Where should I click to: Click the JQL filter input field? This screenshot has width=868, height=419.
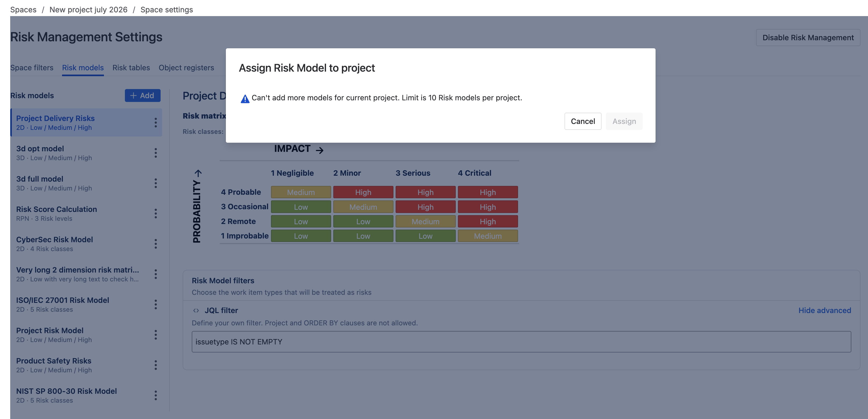[521, 341]
